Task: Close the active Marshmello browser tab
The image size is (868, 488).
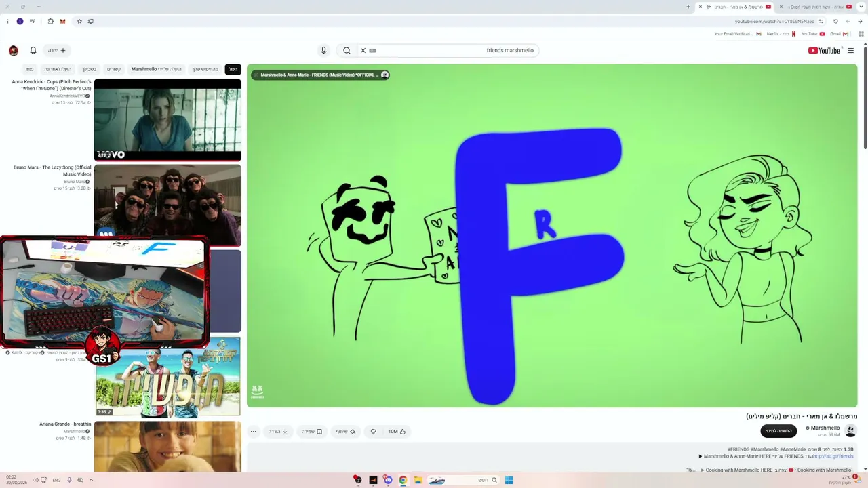Action: [701, 7]
